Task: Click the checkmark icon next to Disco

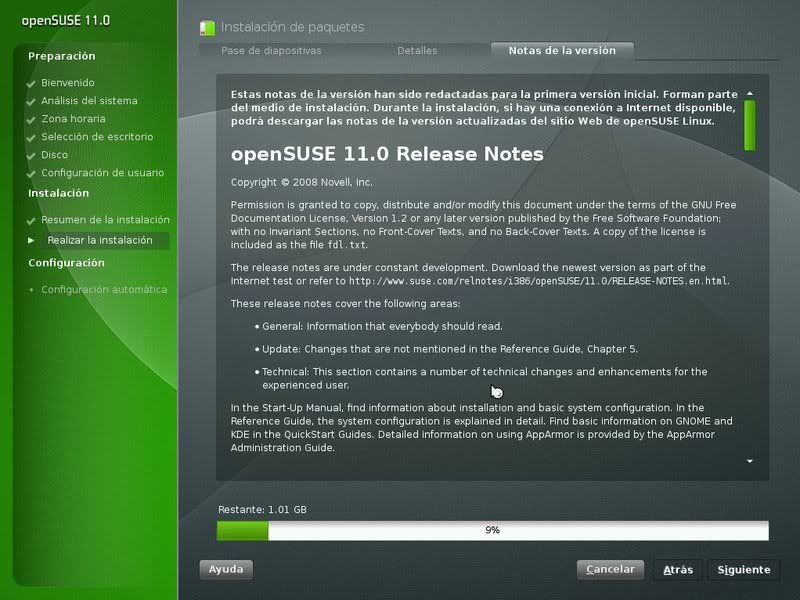Action: click(x=31, y=156)
